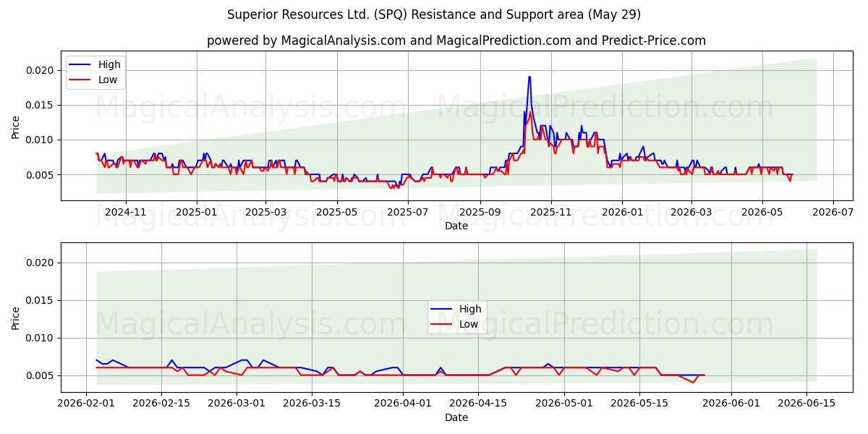Click the top chart '2026-05' date label
The image size is (868, 434).
(761, 213)
